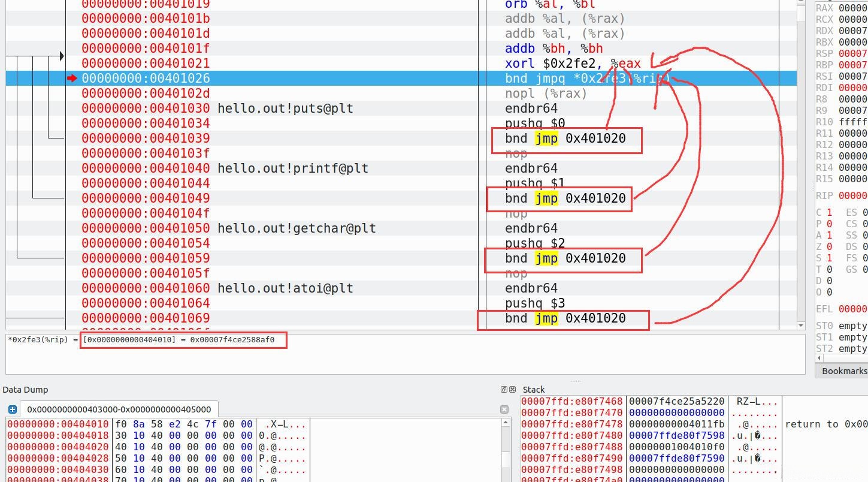Image resolution: width=868 pixels, height=482 pixels.
Task: Click the resolved pointer value 0x00007f4ce2588af0
Action: (x=232, y=340)
